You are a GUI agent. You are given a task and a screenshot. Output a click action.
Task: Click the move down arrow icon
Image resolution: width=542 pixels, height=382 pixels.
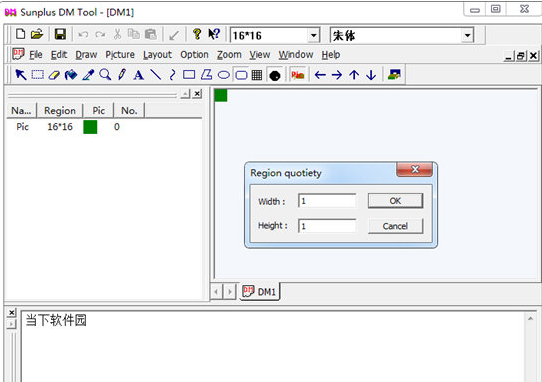(371, 75)
